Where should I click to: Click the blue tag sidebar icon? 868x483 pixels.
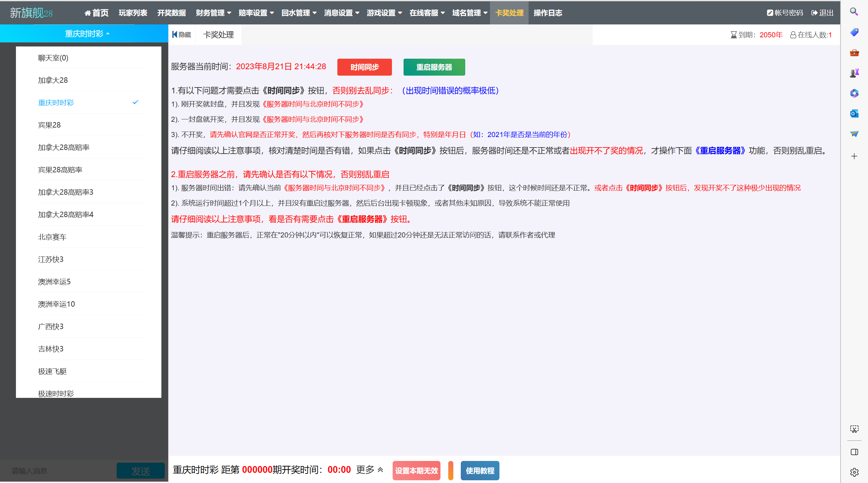click(854, 32)
